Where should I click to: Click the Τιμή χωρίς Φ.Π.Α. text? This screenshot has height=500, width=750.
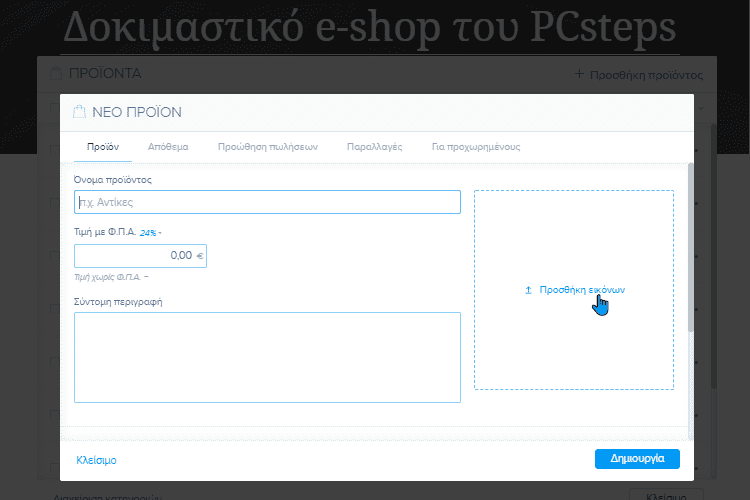(x=108, y=277)
